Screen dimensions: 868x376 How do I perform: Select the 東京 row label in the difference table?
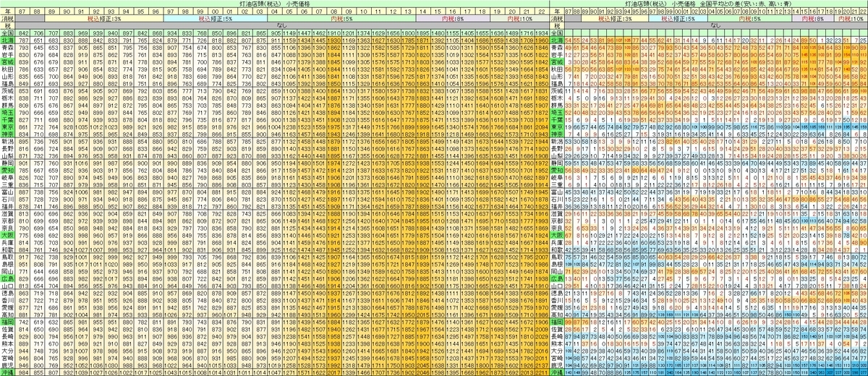pyautogui.click(x=557, y=127)
